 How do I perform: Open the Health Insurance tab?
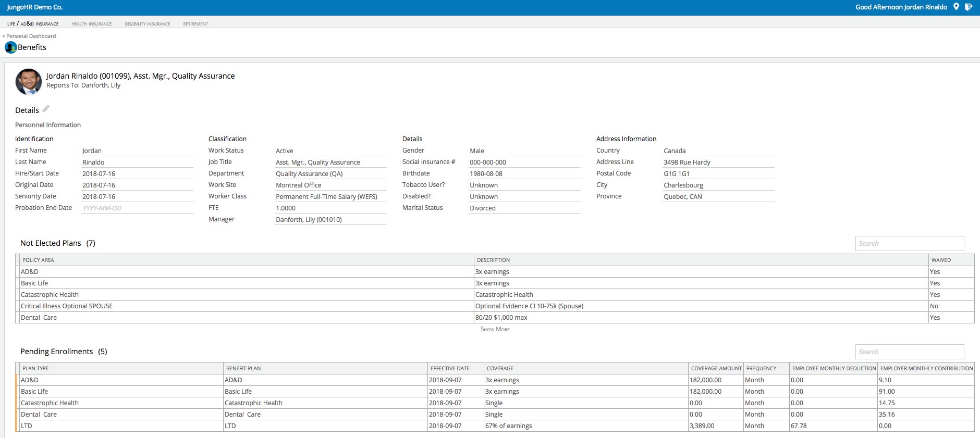pyautogui.click(x=91, y=24)
